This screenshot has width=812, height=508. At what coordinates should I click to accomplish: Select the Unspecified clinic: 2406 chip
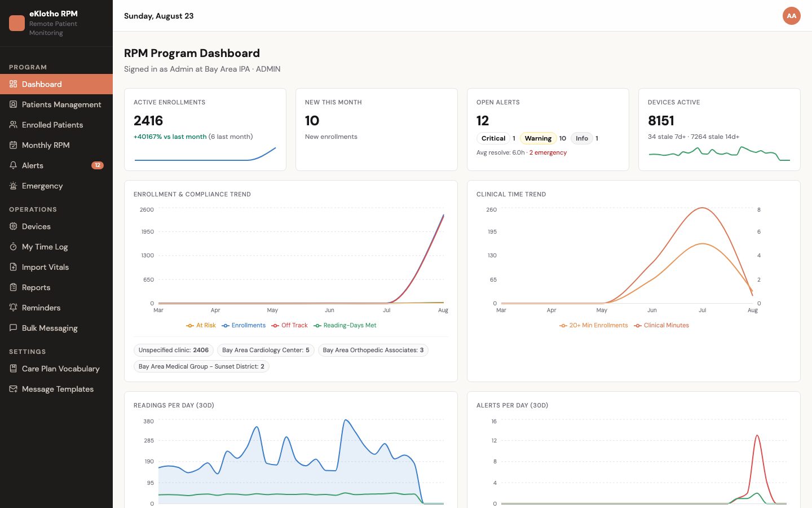(x=174, y=350)
